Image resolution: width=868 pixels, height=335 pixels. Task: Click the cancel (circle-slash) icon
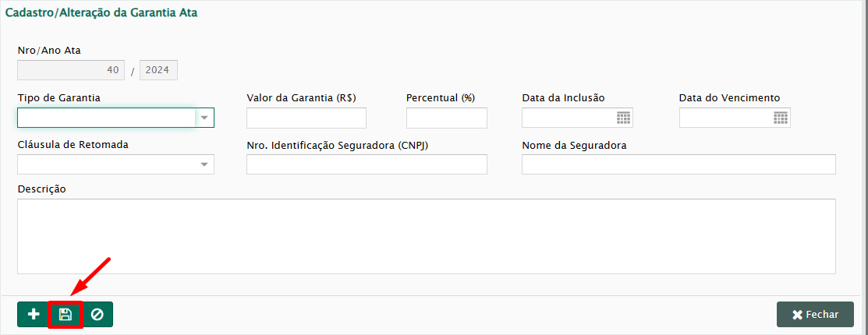coord(97,315)
